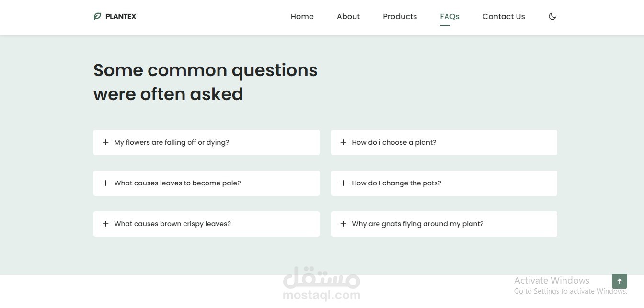The height and width of the screenshot is (308, 644).
Task: Open the "How do I change the pots?" answer
Action: 396,183
